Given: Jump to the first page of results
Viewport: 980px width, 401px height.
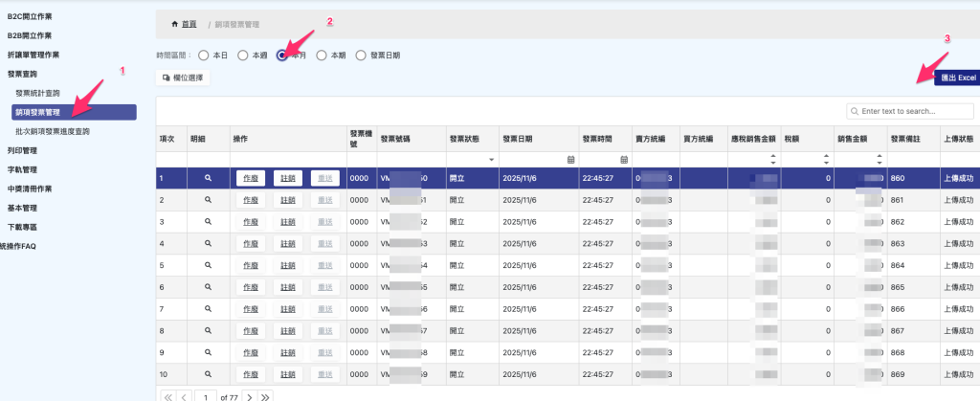Looking at the screenshot, I should click(167, 395).
